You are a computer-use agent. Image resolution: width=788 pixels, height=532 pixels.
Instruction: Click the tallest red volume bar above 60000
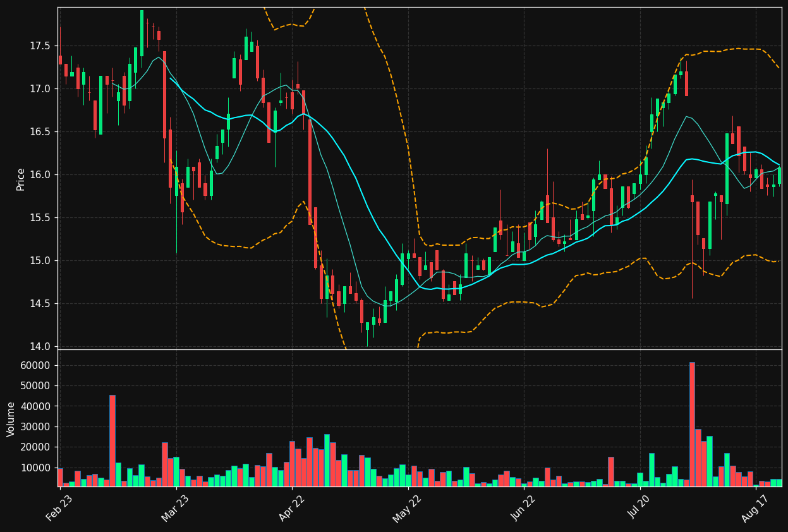tap(692, 424)
